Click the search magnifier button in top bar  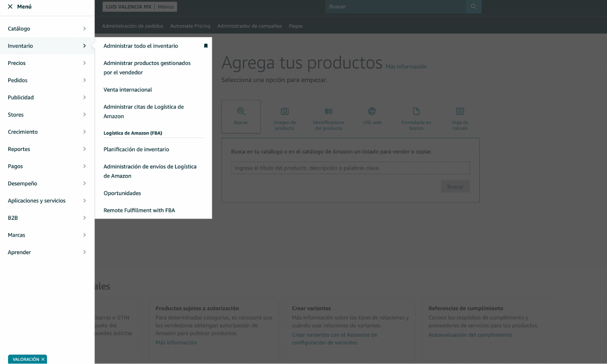pyautogui.click(x=473, y=6)
